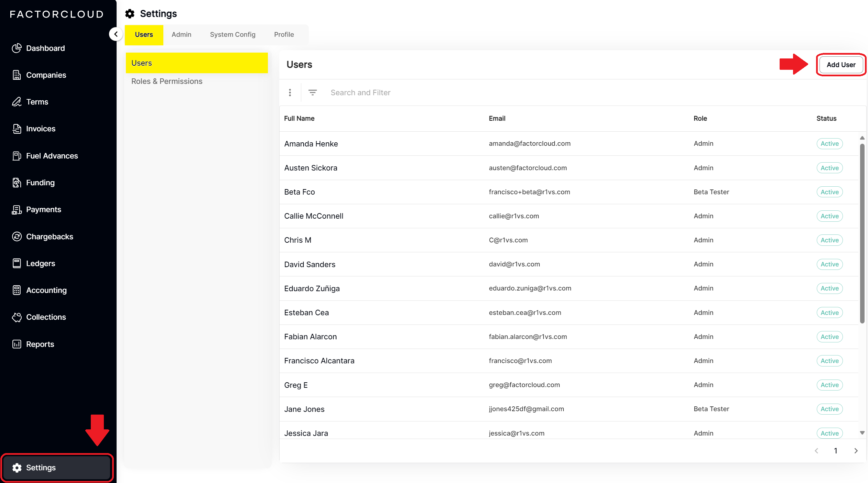Viewport: 868px width, 483px height.
Task: Open the three-dot menu near search
Action: 290,92
